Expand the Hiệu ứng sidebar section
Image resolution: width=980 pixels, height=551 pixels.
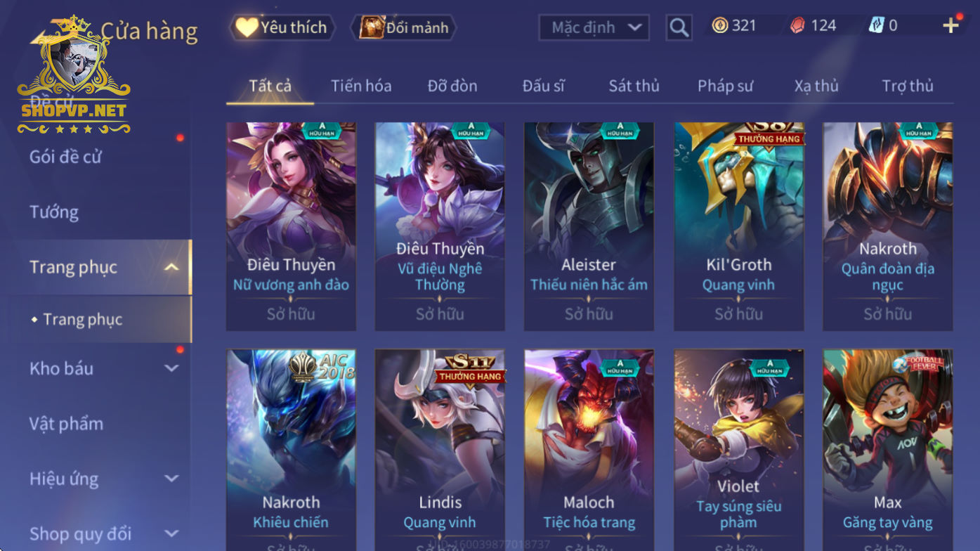point(171,479)
